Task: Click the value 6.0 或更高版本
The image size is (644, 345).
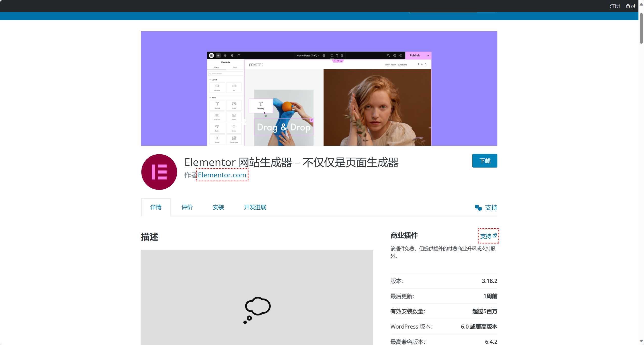Action: point(479,327)
